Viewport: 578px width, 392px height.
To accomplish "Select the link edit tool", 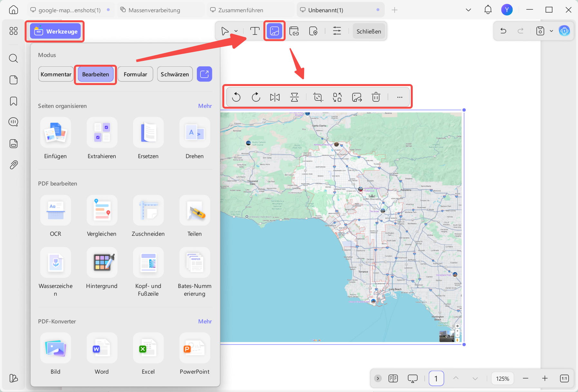I will [x=294, y=31].
